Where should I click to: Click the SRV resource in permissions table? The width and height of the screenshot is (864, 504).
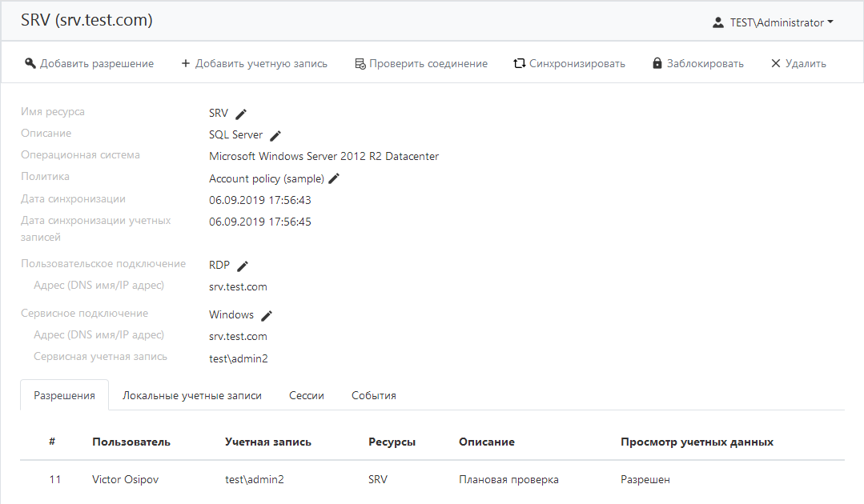click(x=378, y=480)
